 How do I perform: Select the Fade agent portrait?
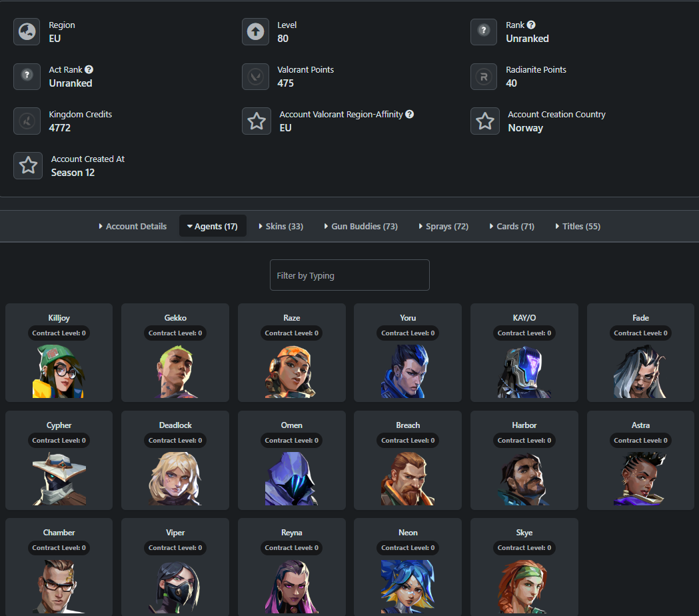click(x=640, y=371)
